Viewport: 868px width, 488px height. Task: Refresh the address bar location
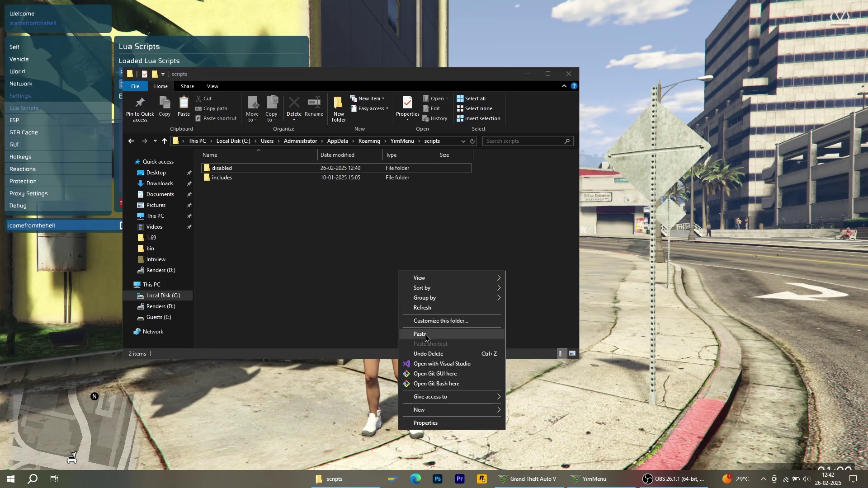click(472, 141)
